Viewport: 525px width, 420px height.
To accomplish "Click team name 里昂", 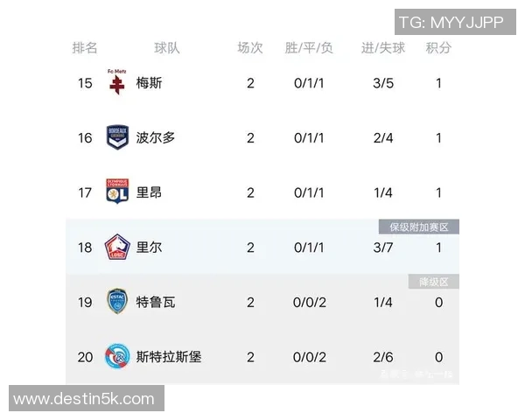I will click(150, 192).
